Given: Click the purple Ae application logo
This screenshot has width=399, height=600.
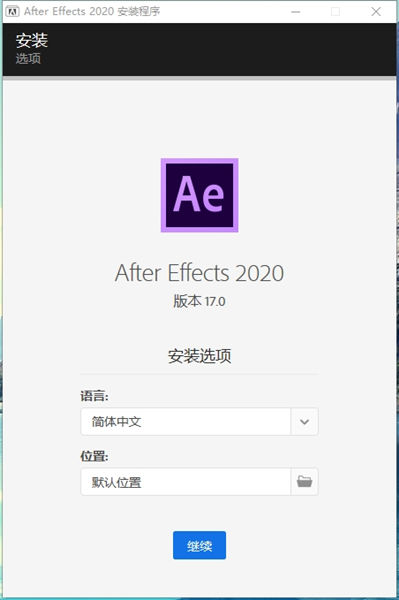Looking at the screenshot, I should [199, 195].
